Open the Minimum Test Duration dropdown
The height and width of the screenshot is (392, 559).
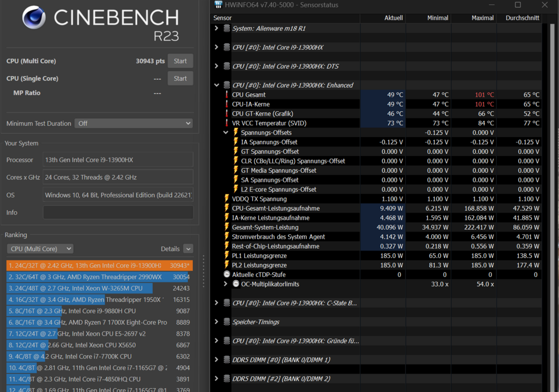pos(133,123)
